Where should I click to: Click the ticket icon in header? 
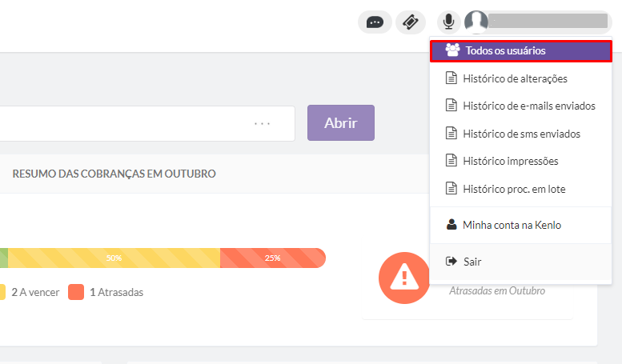[x=411, y=22]
